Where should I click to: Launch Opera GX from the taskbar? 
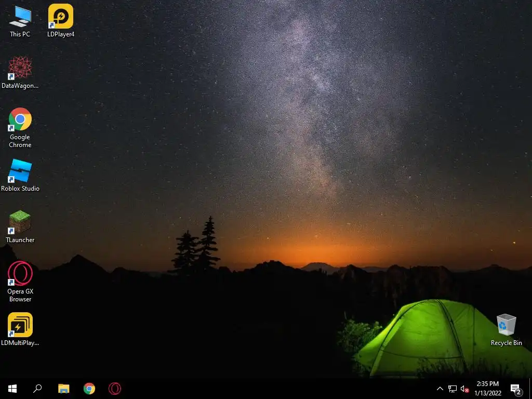point(115,389)
